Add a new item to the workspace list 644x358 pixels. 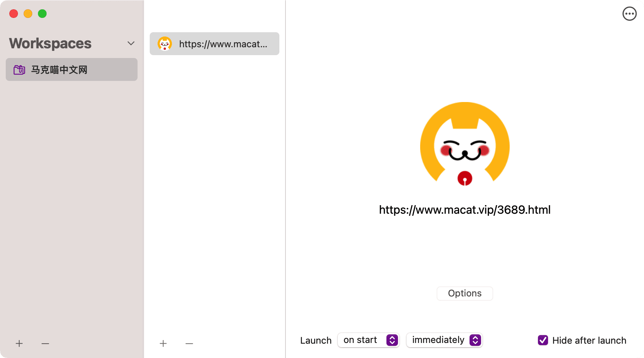[163, 344]
